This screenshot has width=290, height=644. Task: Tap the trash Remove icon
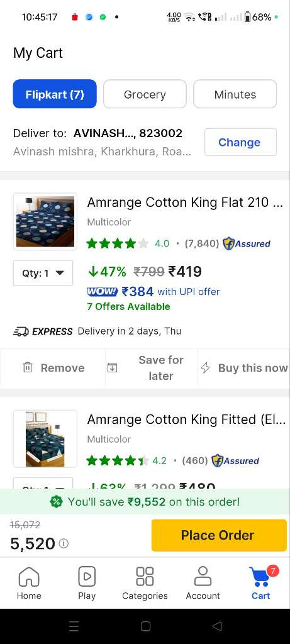[27, 367]
